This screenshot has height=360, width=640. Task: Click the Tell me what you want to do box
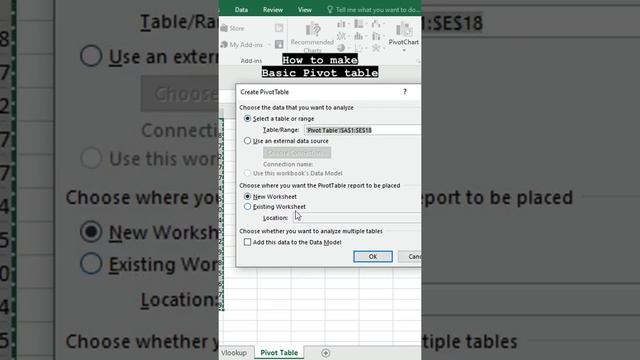click(x=377, y=10)
